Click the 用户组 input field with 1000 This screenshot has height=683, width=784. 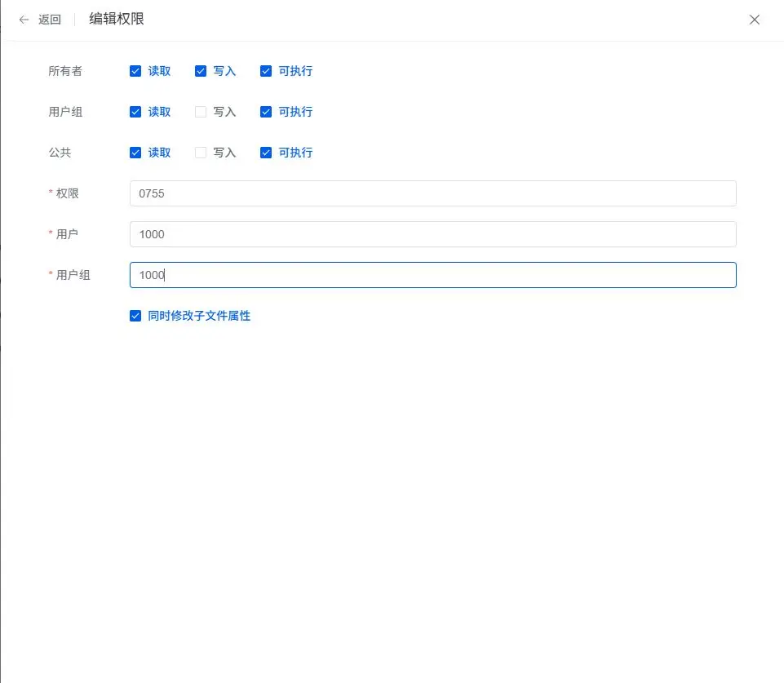pos(432,275)
